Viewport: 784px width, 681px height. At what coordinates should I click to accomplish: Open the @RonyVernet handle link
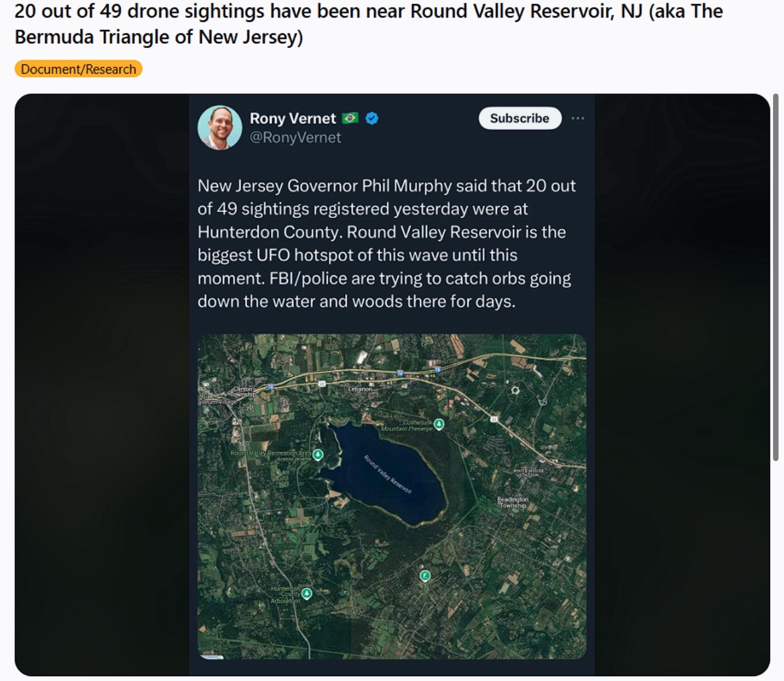[295, 138]
